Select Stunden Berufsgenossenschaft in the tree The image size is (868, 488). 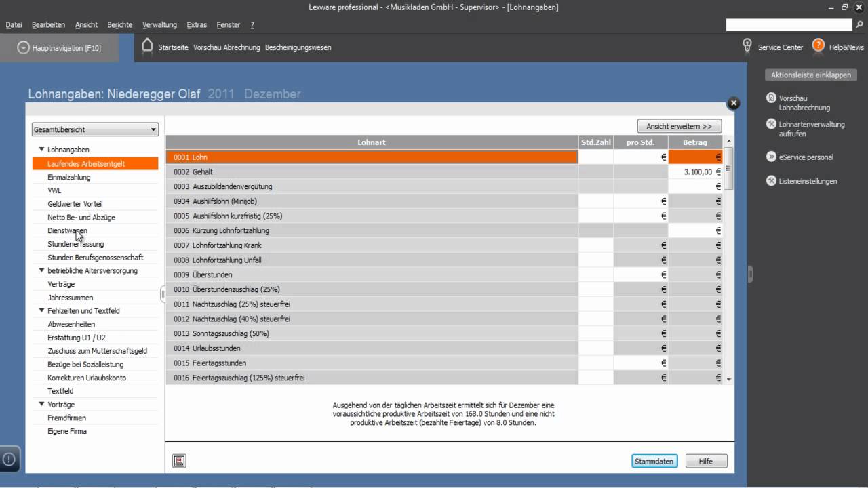click(95, 258)
